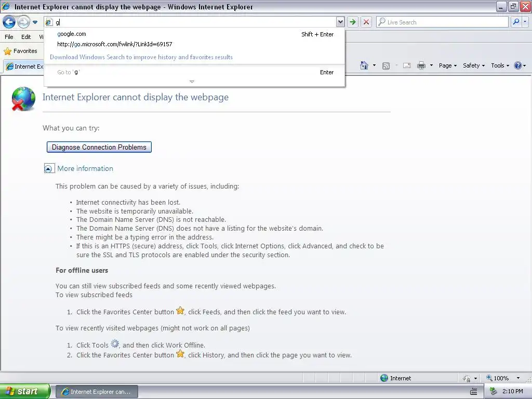The image size is (532, 399).
Task: Open search provider options dropdown arrow
Action: (525, 22)
